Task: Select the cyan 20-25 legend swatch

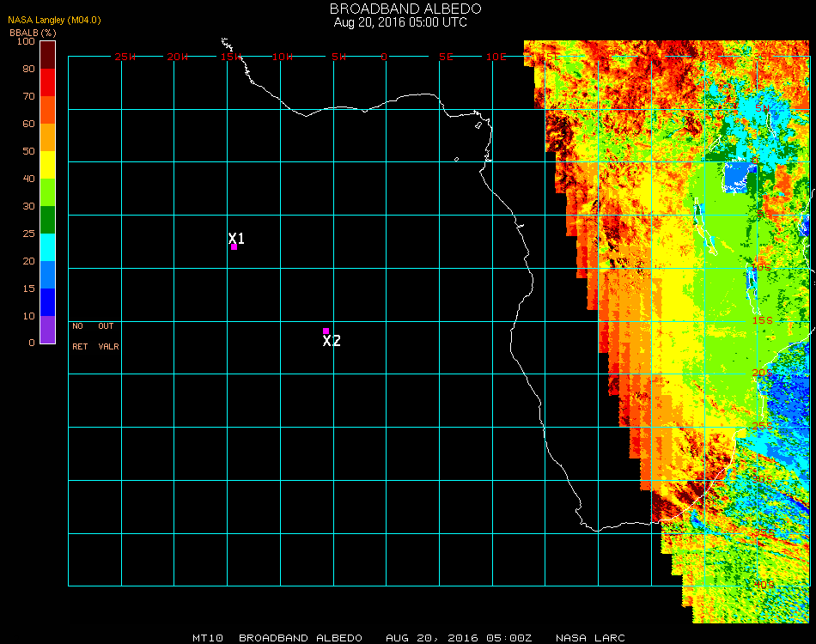Action: pos(47,247)
